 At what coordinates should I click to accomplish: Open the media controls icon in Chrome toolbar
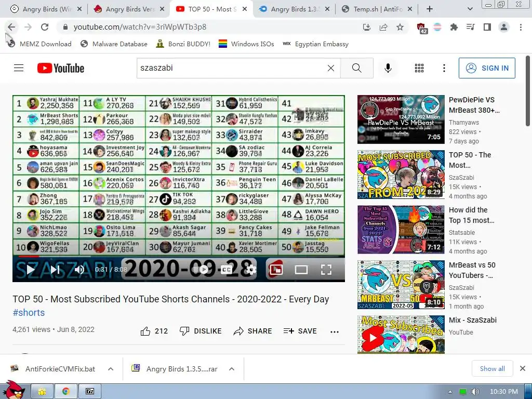[471, 27]
